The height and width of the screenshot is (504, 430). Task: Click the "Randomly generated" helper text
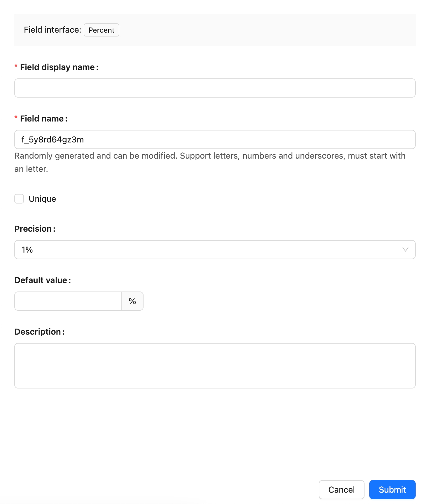[x=209, y=156]
